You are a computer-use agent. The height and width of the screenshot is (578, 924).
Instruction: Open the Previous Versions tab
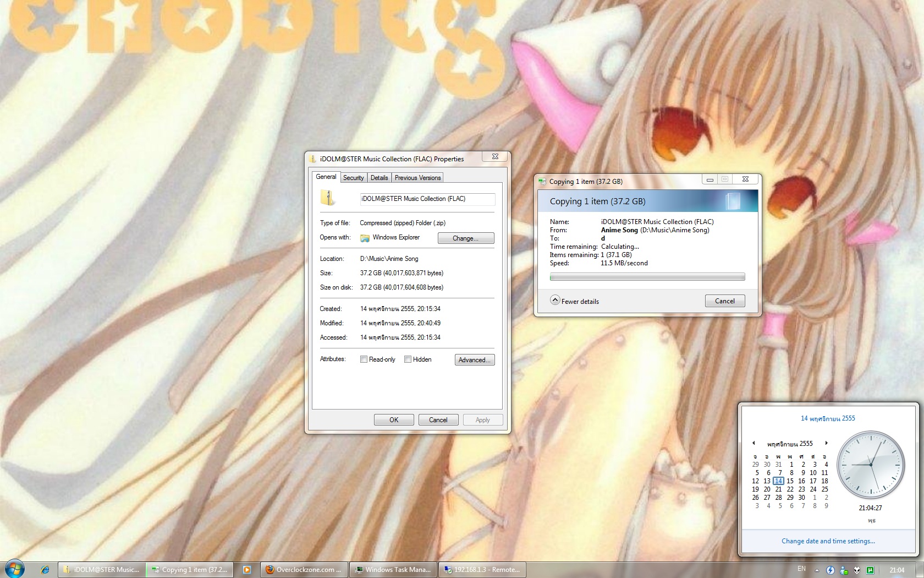pos(417,178)
